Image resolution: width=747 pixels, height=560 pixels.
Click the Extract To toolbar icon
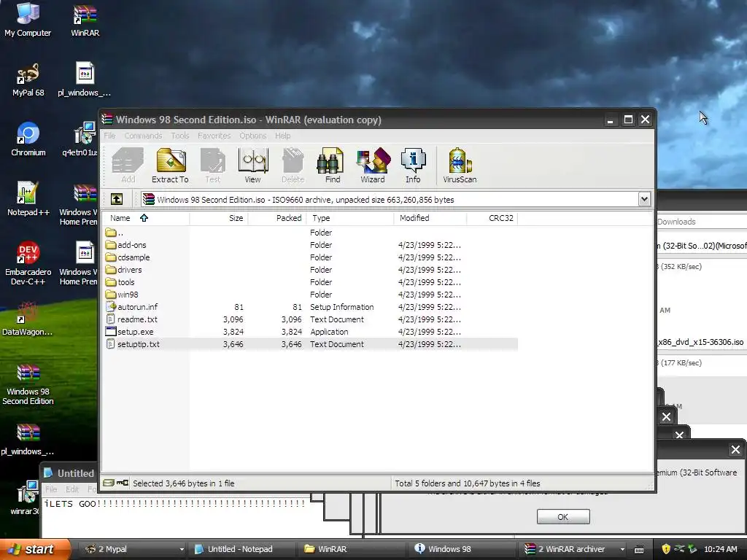(x=170, y=166)
